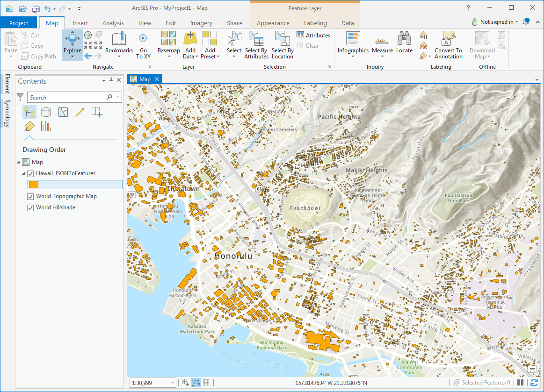Click the Undo arrow
The width and height of the screenshot is (544, 392).
pyautogui.click(x=48, y=8)
